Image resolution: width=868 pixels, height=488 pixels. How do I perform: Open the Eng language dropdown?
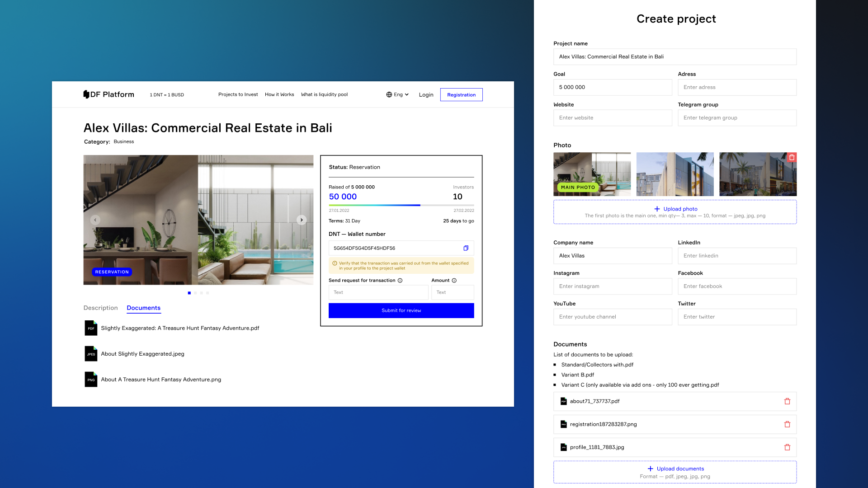pyautogui.click(x=397, y=94)
